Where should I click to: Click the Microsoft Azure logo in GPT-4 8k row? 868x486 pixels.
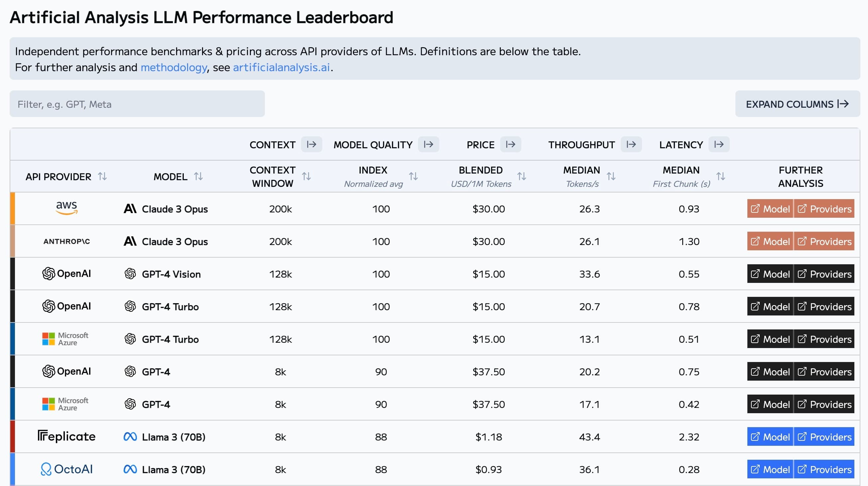point(65,404)
